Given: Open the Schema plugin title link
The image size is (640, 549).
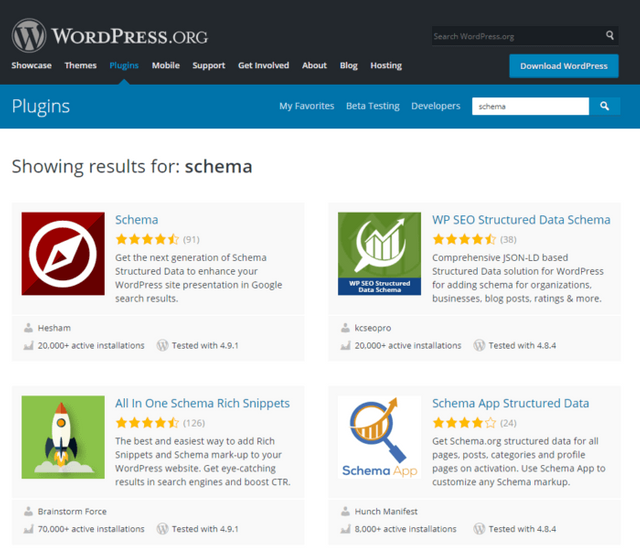Looking at the screenshot, I should (x=136, y=220).
